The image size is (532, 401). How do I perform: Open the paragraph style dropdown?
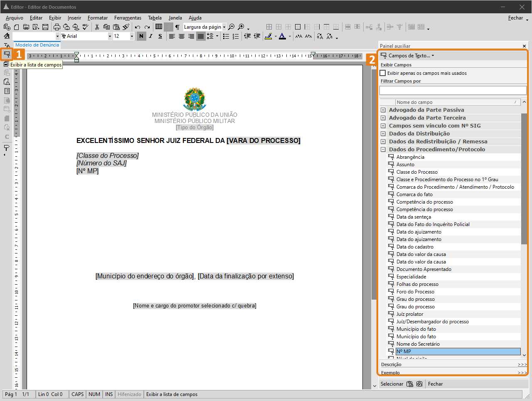click(57, 36)
